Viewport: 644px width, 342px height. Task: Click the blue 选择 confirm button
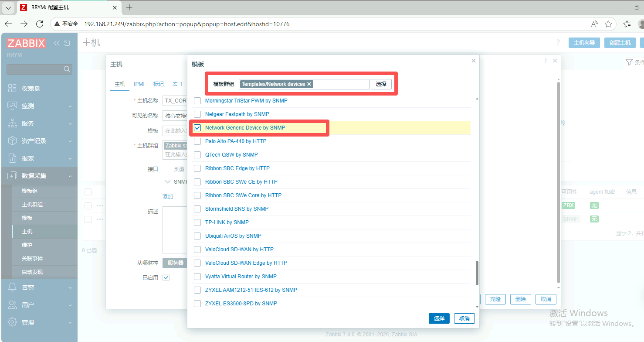tap(439, 318)
